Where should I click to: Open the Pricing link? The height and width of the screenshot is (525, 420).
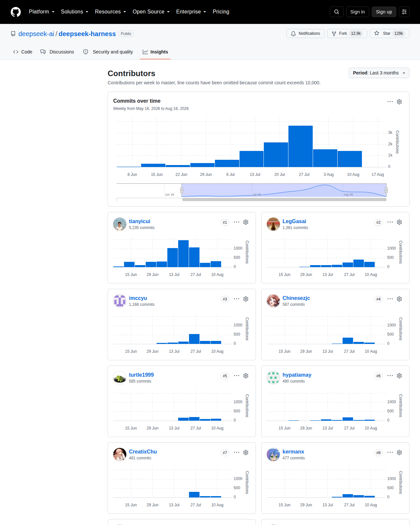pos(221,12)
